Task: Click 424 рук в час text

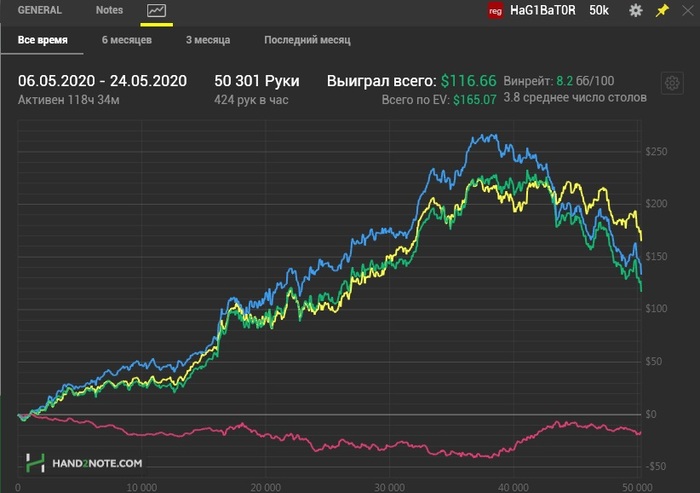Action: (251, 100)
